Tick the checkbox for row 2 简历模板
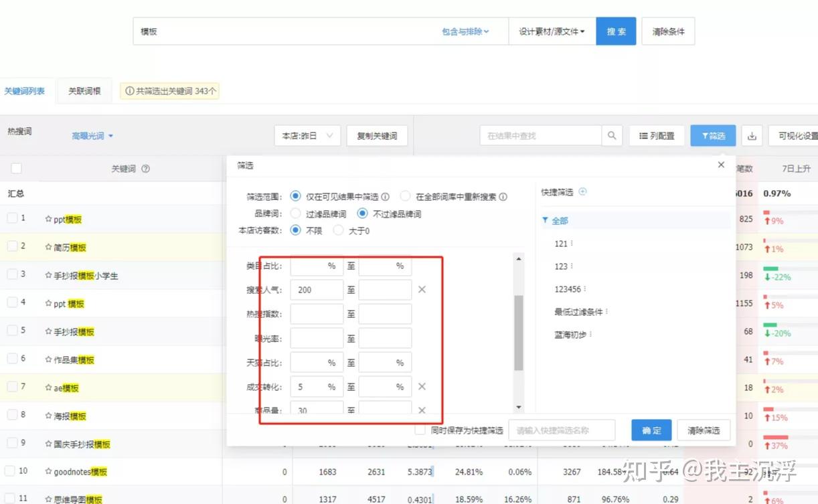 (x=13, y=246)
